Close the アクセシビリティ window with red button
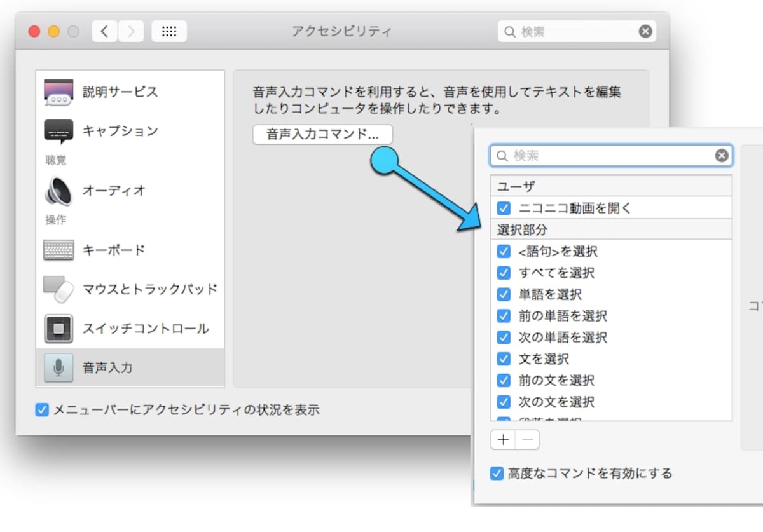Screen dimensions: 763x532 tap(34, 31)
